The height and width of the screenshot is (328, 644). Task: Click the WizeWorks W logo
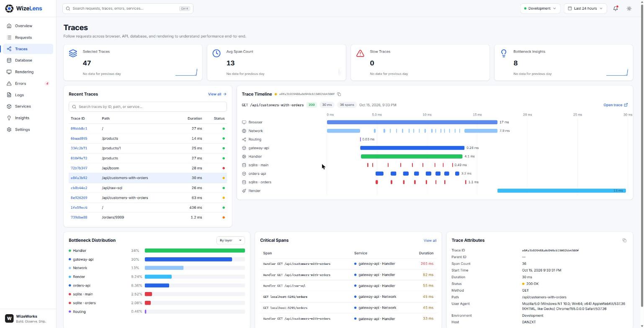[9, 318]
